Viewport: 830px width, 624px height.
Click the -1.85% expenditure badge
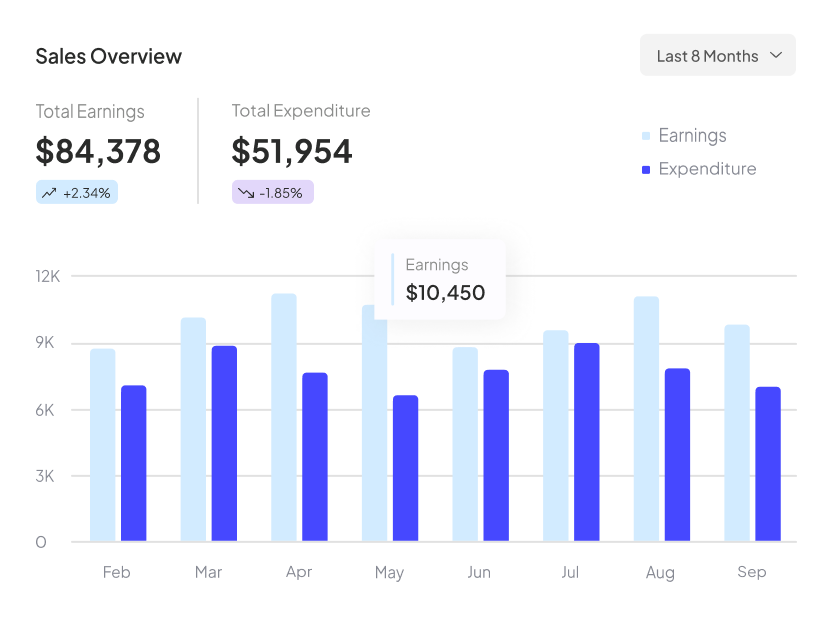[273, 193]
